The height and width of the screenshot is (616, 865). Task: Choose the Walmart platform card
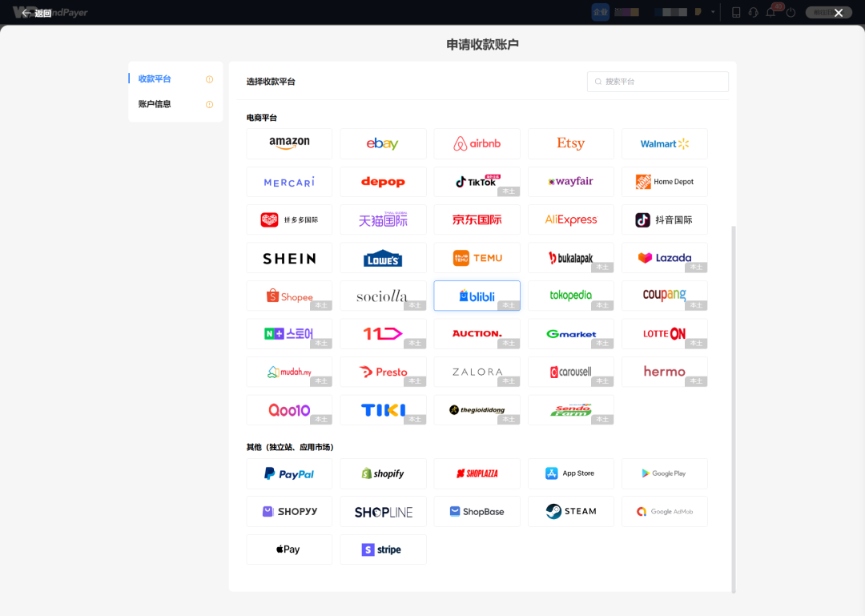[664, 143]
